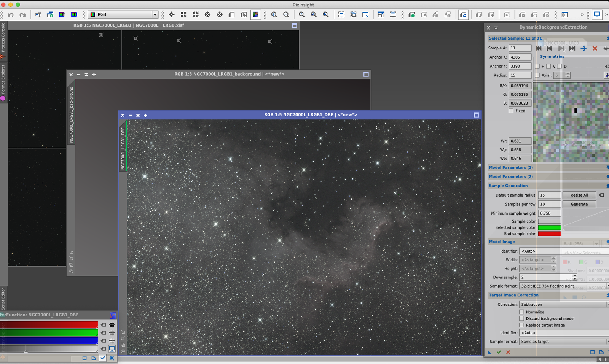This screenshot has width=609, height=364.
Task: Click the zoom in magnifier icon
Action: tap(274, 14)
